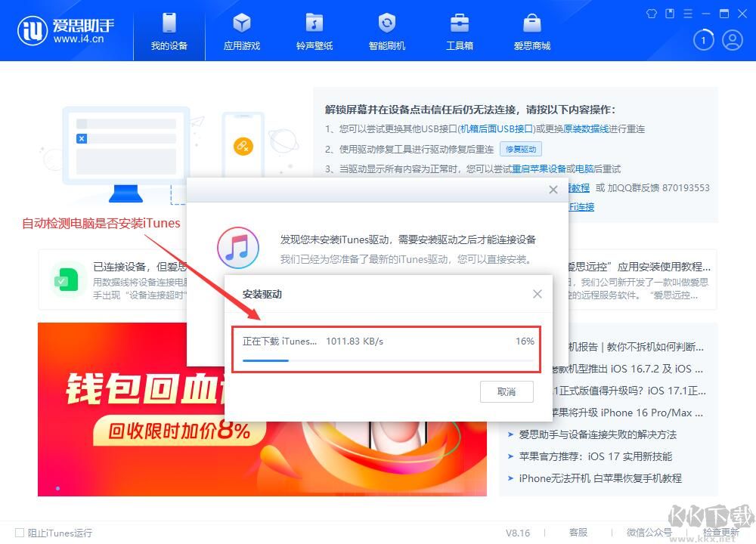Click the 16% progress percentage

[525, 342]
